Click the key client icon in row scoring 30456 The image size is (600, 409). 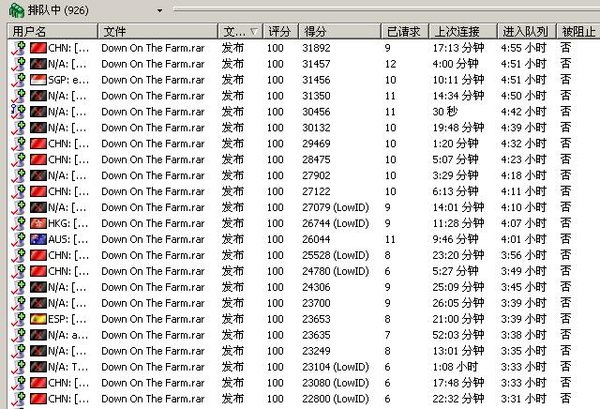18,112
